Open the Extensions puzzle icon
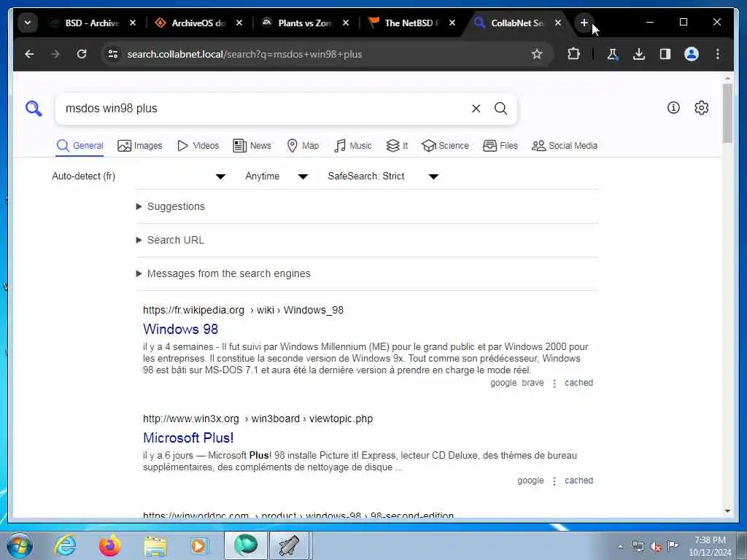 [x=573, y=54]
